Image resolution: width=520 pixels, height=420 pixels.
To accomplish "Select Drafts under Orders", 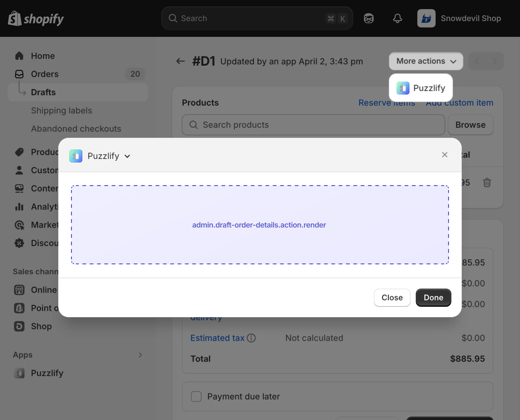I will [x=78, y=92].
